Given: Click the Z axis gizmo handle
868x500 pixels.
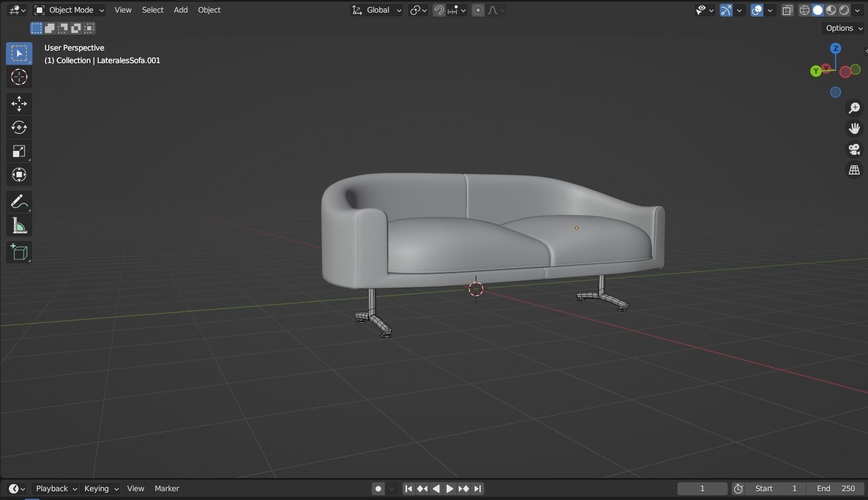Looking at the screenshot, I should (x=836, y=48).
